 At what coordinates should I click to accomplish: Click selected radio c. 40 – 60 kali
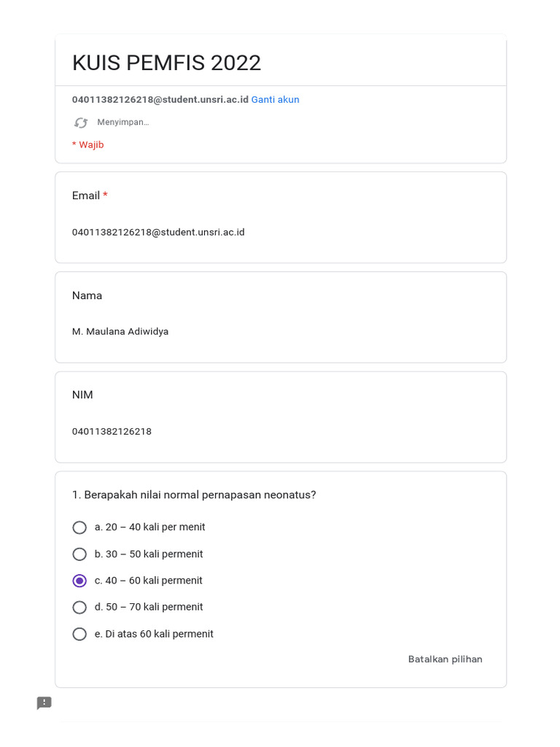click(79, 581)
